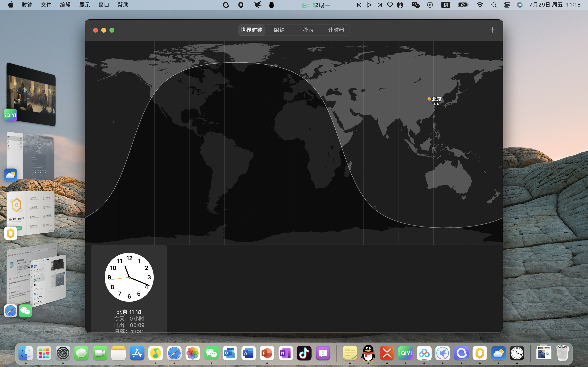The image size is (588, 367).
Task: Open the Spotlight search icon
Action: click(494, 5)
